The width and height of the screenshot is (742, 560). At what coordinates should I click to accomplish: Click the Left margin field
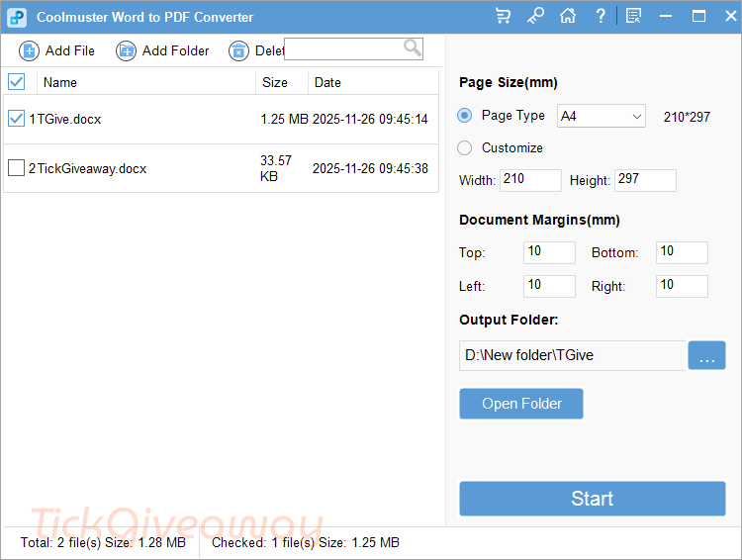[549, 286]
